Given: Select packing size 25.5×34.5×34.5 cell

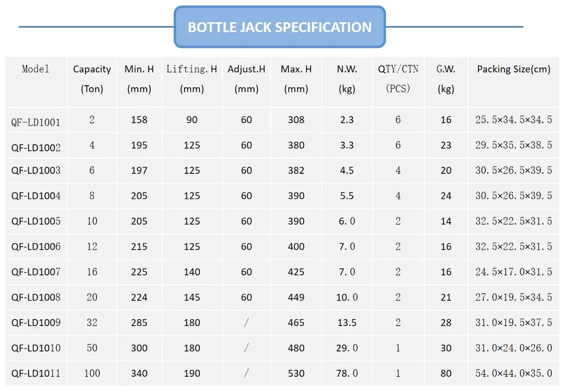Looking at the screenshot, I should (514, 120).
